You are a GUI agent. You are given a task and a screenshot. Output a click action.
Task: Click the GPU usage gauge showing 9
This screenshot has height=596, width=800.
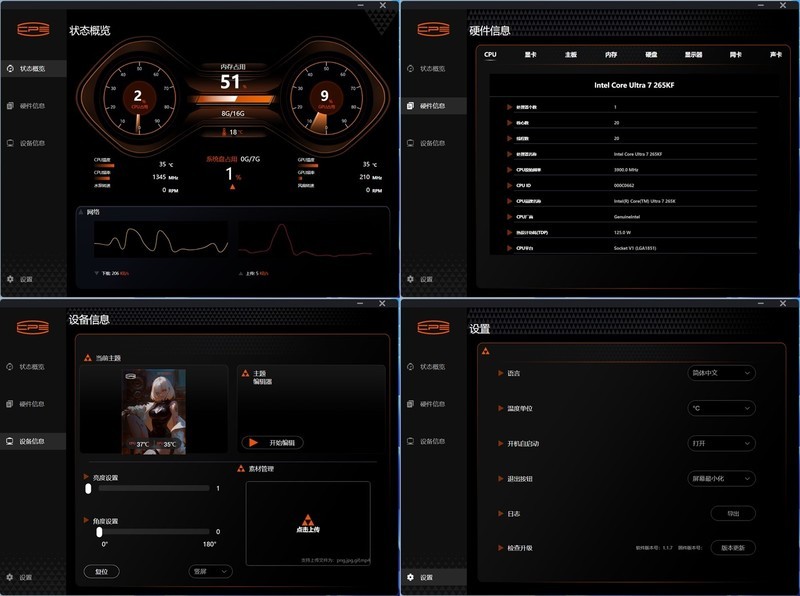pyautogui.click(x=326, y=98)
